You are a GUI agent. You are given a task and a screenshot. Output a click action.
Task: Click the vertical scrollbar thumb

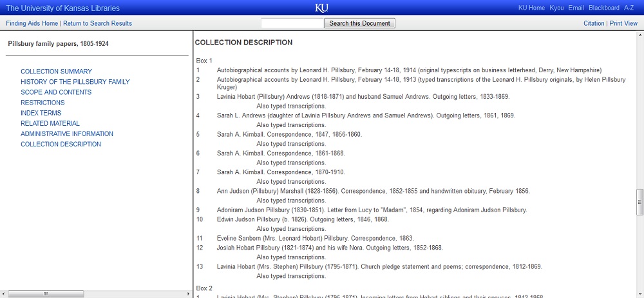(x=639, y=202)
